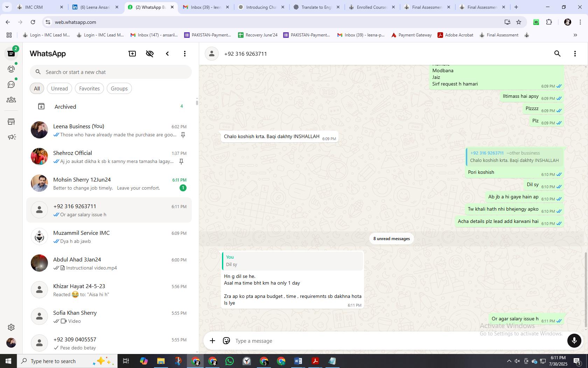The width and height of the screenshot is (588, 368).
Task: Open Chrome extensions puzzle icon
Action: click(549, 22)
